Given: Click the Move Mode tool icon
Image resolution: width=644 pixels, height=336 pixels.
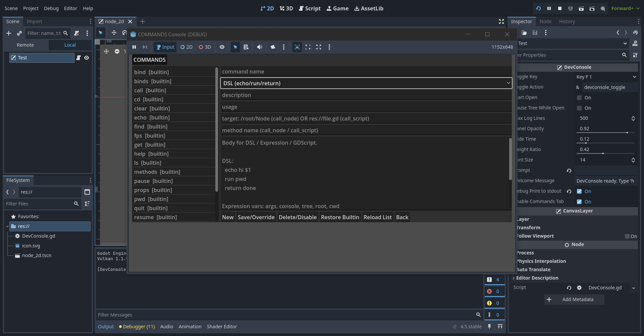Looking at the screenshot, I should coord(114,33).
